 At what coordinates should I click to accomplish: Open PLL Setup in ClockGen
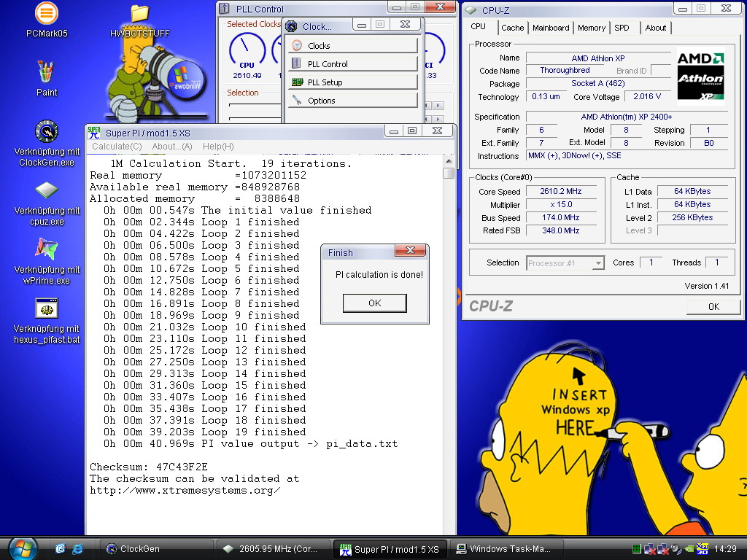(353, 82)
